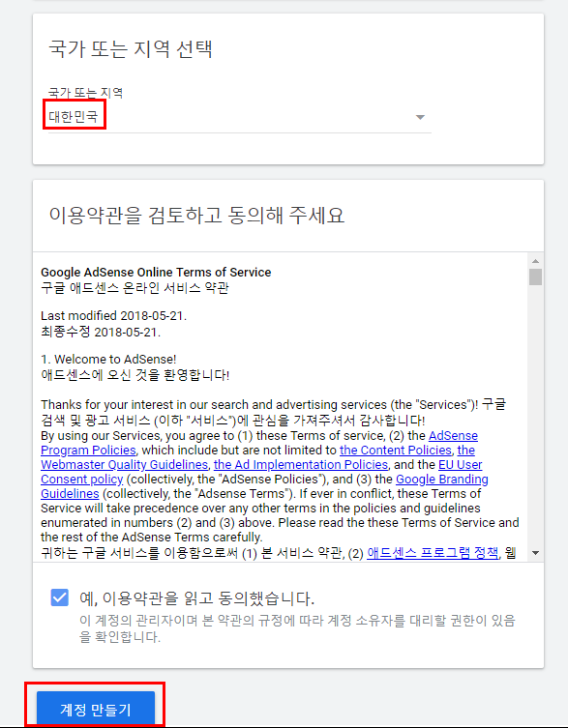Open the AdSense Program Policies link
The height and width of the screenshot is (728, 568).
point(259,443)
